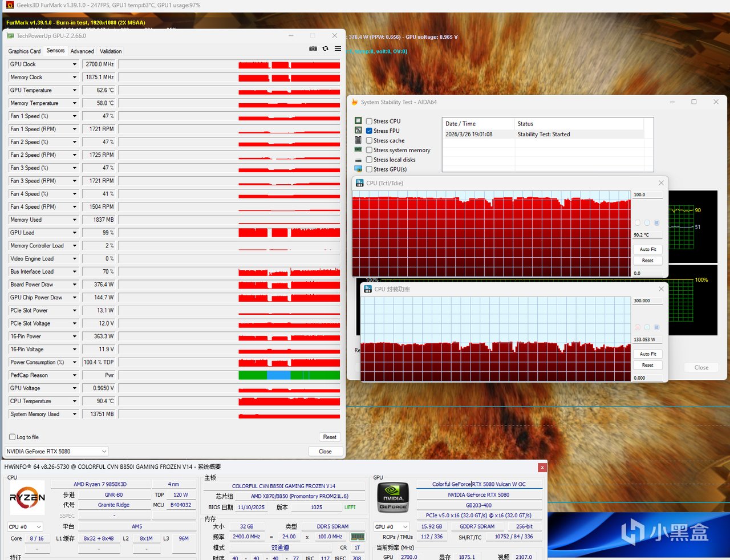Viewport: 730px width, 560px height.
Task: Open the CPU #0 selector in HWiNFO
Action: pyautogui.click(x=25, y=526)
